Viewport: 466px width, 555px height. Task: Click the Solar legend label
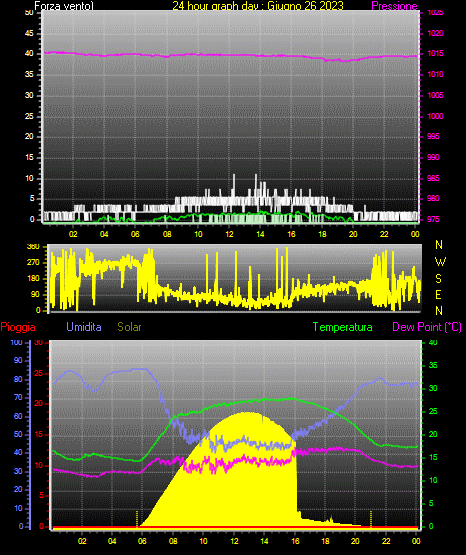click(129, 327)
